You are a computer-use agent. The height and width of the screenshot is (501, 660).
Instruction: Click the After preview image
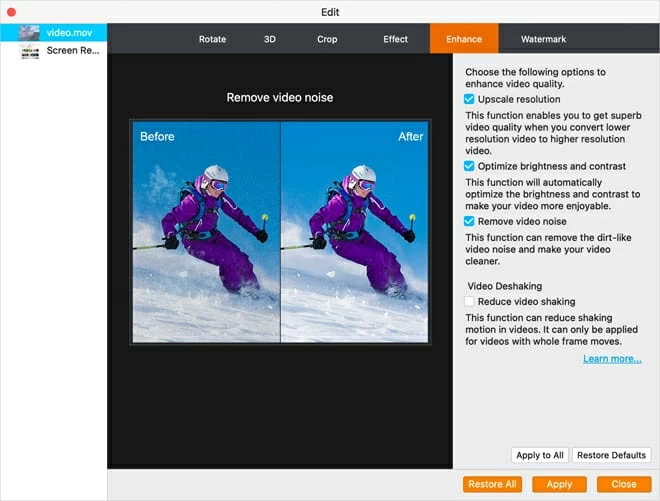[x=355, y=232]
